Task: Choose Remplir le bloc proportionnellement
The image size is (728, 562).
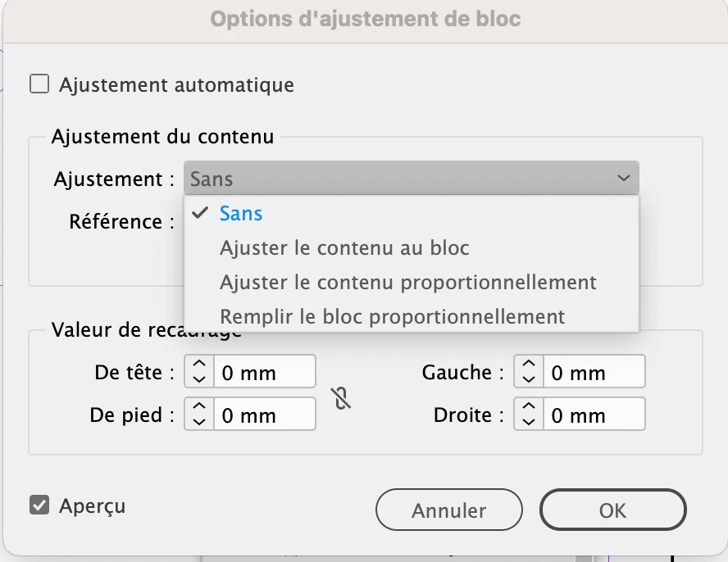Action: tap(392, 316)
